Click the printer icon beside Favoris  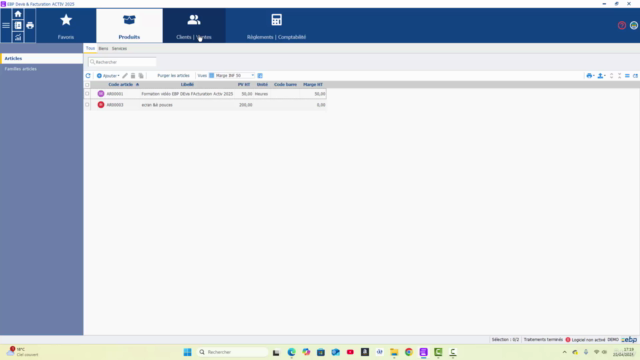pos(30,25)
